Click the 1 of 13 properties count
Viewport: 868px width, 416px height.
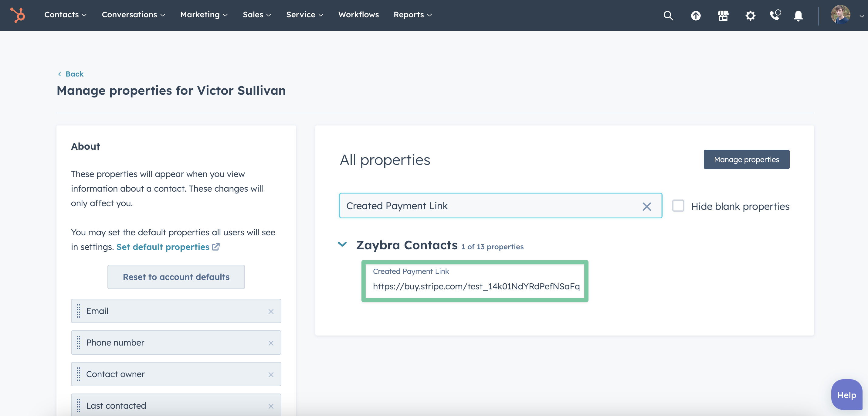pos(492,247)
